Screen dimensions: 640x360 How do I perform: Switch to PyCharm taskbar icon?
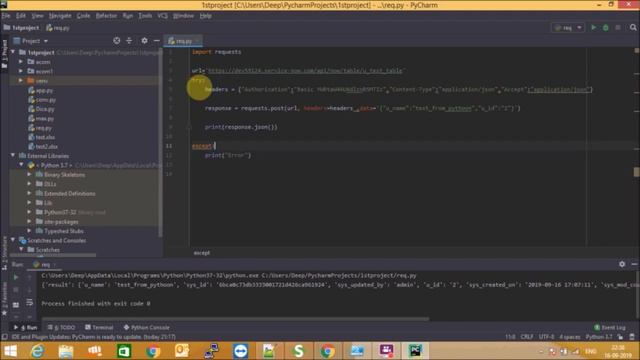415,351
